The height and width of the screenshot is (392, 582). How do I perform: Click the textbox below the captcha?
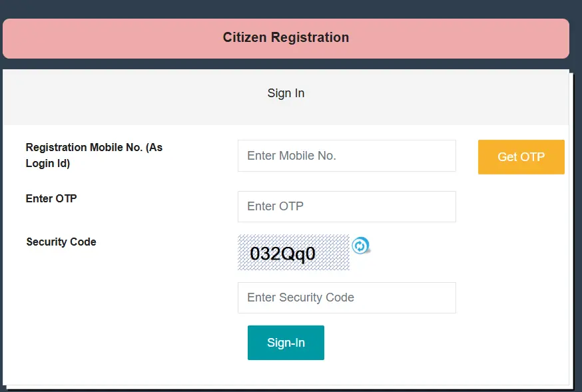pyautogui.click(x=346, y=297)
